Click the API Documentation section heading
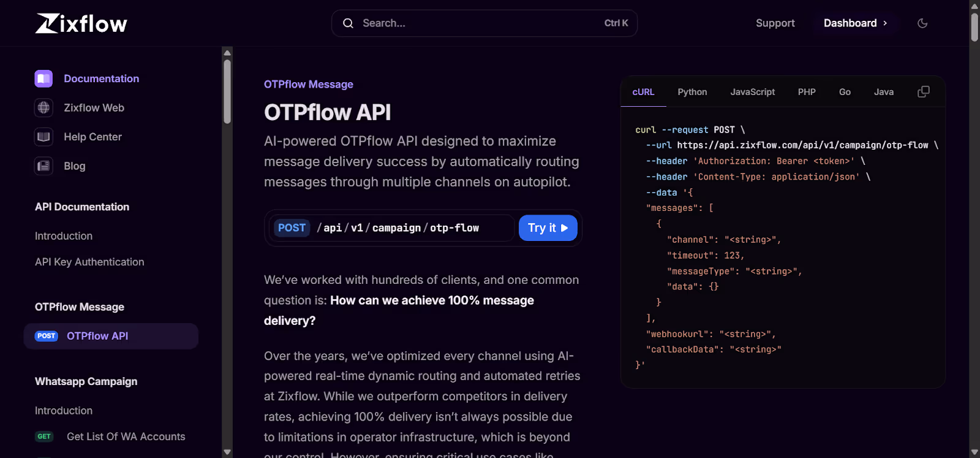980x458 pixels. click(x=82, y=207)
